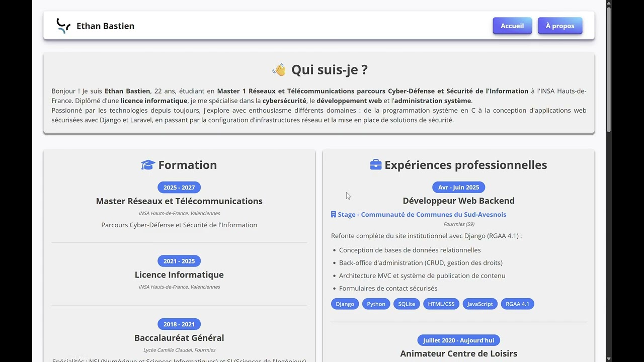Click 'Refonte complète du site institutionnel' line
This screenshot has width=644, height=362.
(426, 236)
